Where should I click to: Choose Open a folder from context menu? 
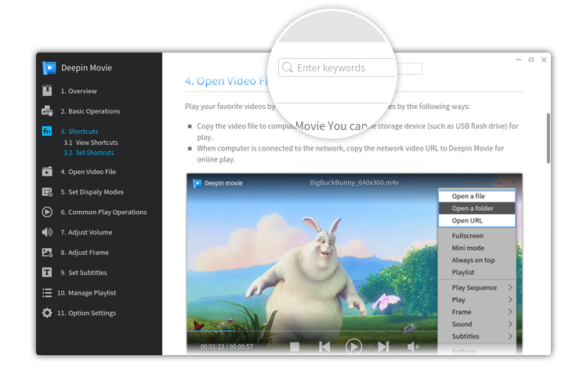[477, 209]
